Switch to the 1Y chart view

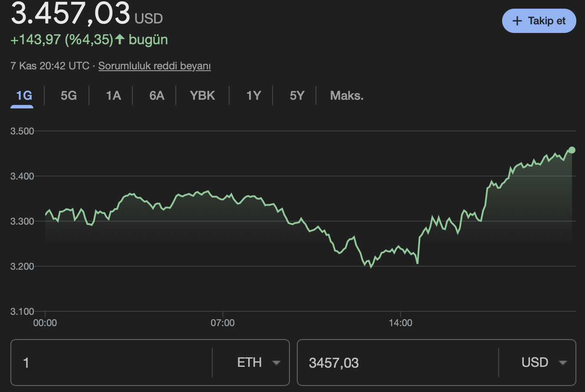coord(253,95)
